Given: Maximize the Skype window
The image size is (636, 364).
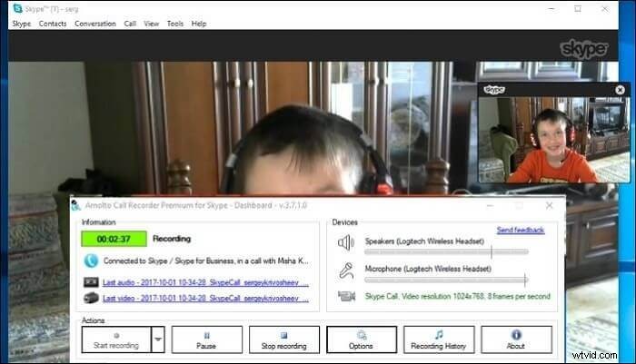Looking at the screenshot, I should [578, 8].
